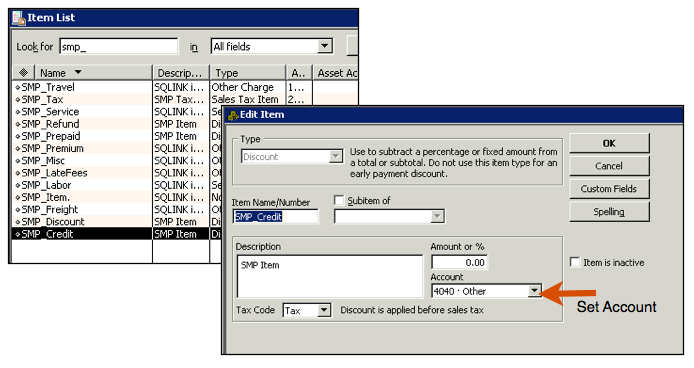
Task: Click Other Charge type cell for SMP_Travel
Action: click(x=247, y=87)
